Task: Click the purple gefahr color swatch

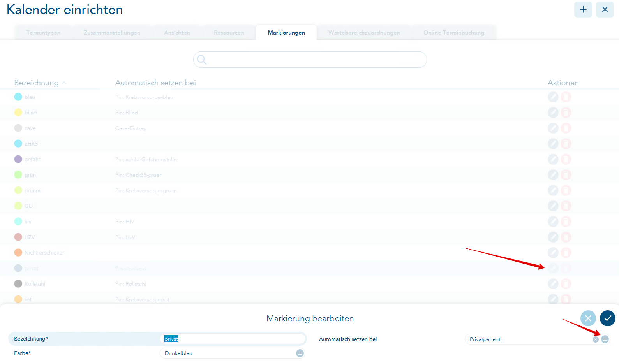Action: tap(18, 159)
